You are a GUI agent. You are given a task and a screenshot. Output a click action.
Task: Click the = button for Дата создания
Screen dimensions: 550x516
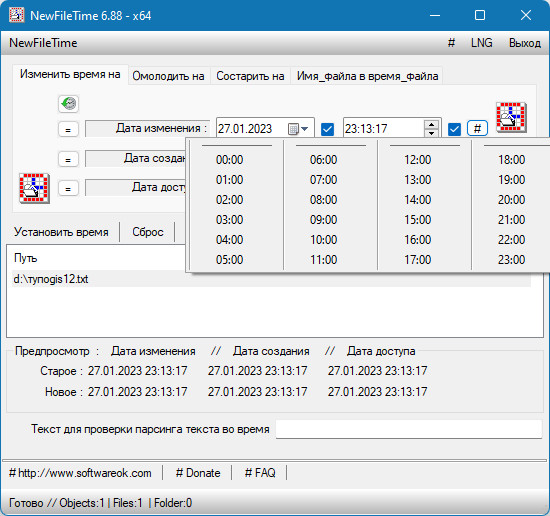pyautogui.click(x=68, y=160)
